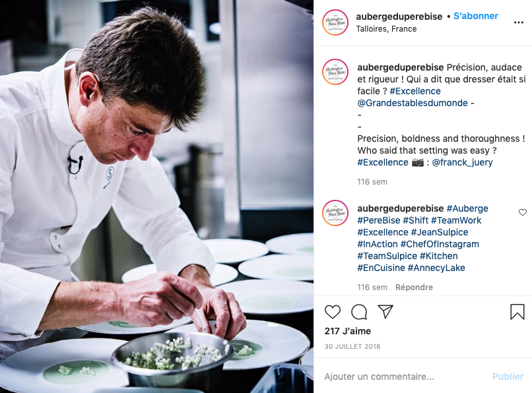Click profile avatar next to hashtag comment
The height and width of the screenshot is (393, 532).
click(x=335, y=213)
